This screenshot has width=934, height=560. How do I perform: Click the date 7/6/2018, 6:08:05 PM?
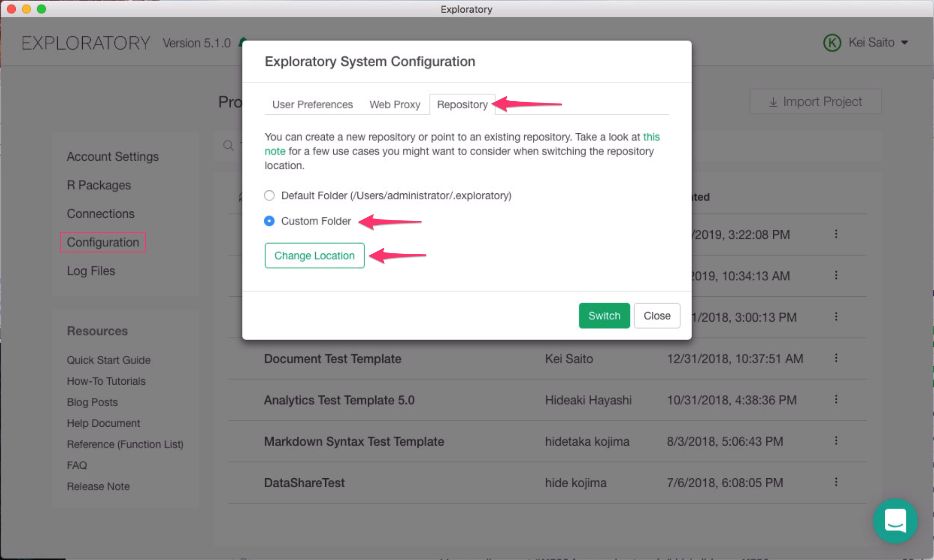tap(725, 483)
